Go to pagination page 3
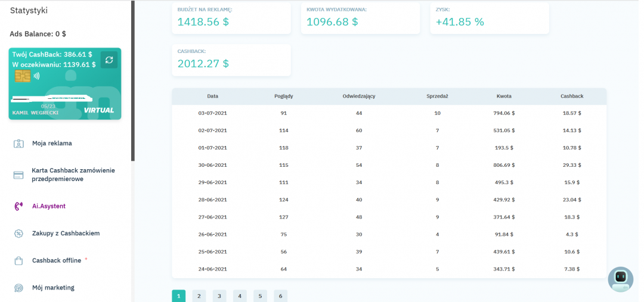Screen dimensions: 644x302 coord(219,295)
